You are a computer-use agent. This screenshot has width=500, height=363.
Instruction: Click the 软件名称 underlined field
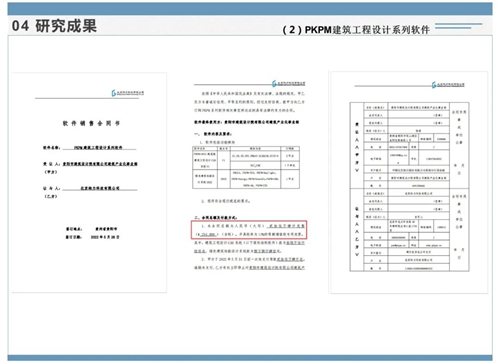pyautogui.click(x=100, y=147)
